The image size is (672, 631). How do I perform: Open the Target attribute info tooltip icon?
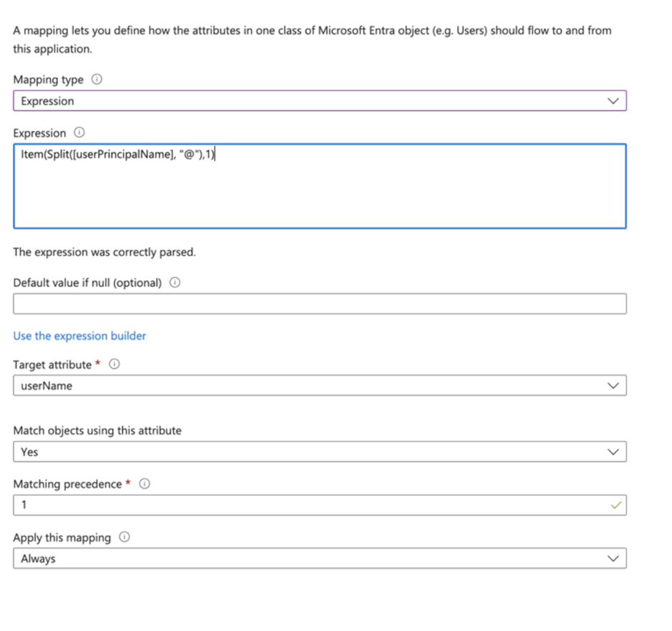click(x=114, y=364)
